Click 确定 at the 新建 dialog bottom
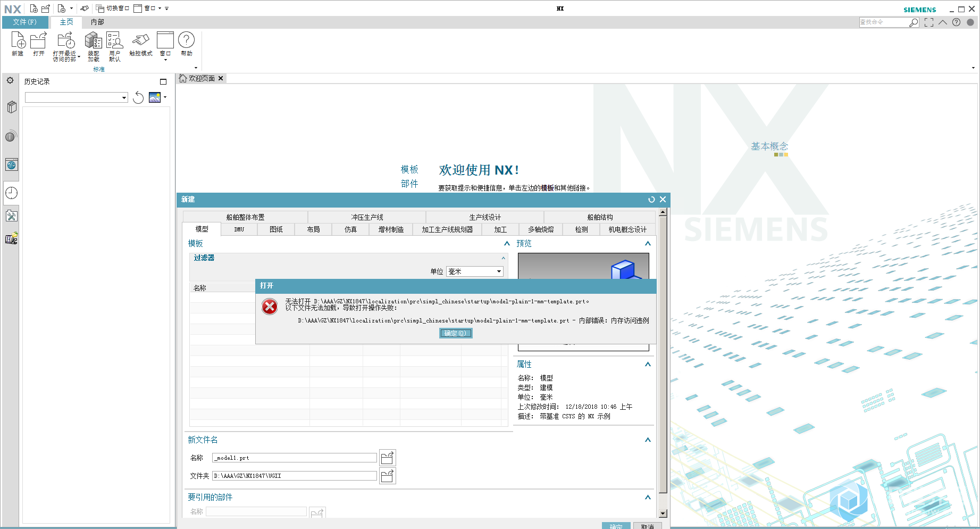 click(x=616, y=526)
